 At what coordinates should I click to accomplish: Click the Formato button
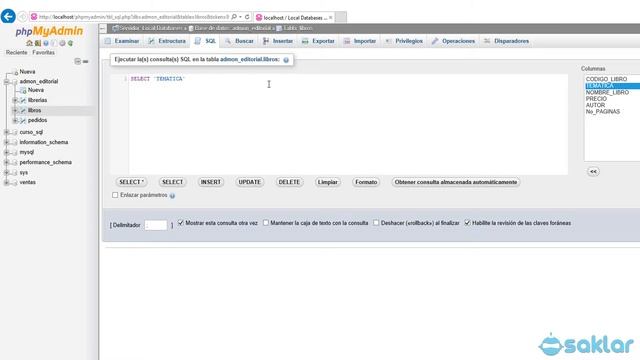click(366, 182)
